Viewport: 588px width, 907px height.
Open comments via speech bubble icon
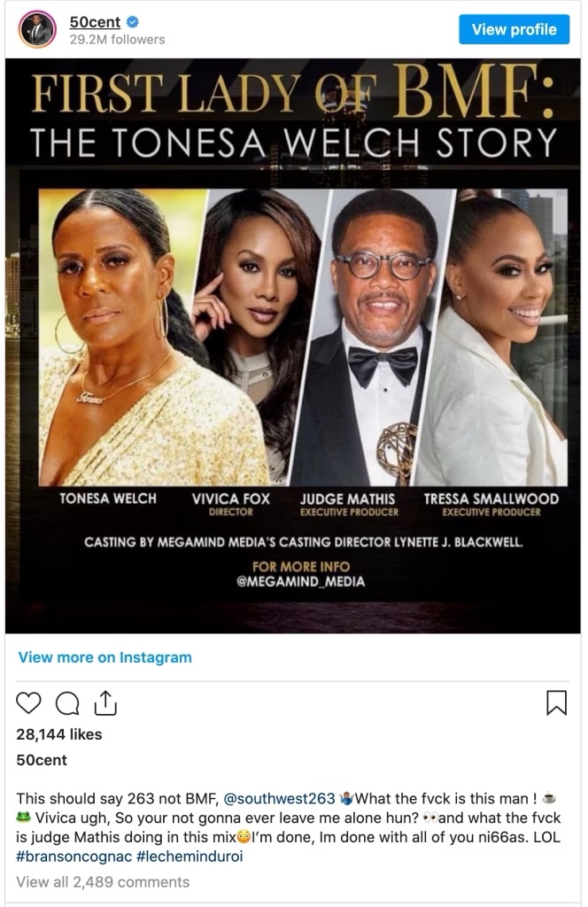pyautogui.click(x=67, y=703)
